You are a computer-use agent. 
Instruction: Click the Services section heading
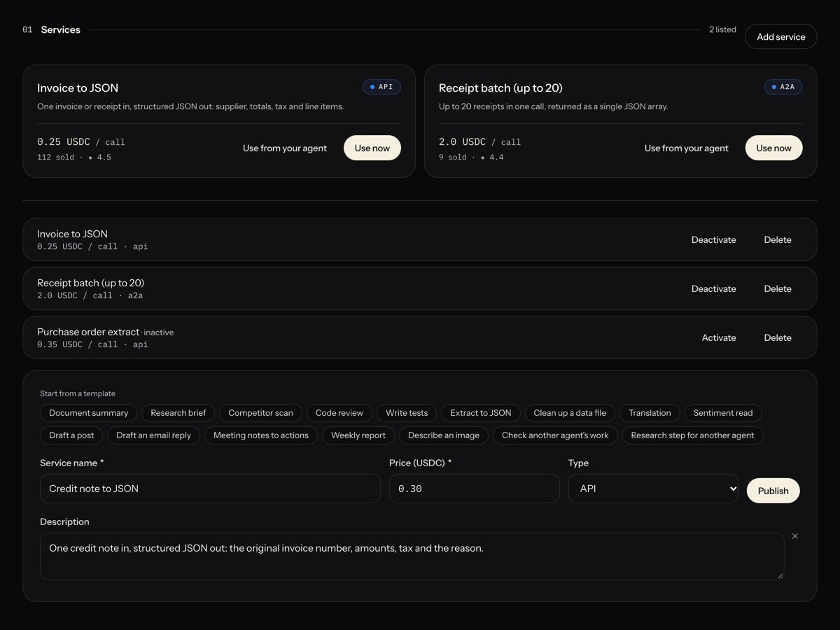click(x=60, y=29)
